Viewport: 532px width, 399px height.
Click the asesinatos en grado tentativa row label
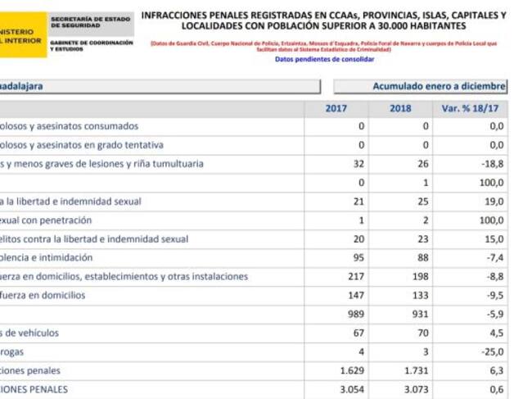point(82,145)
